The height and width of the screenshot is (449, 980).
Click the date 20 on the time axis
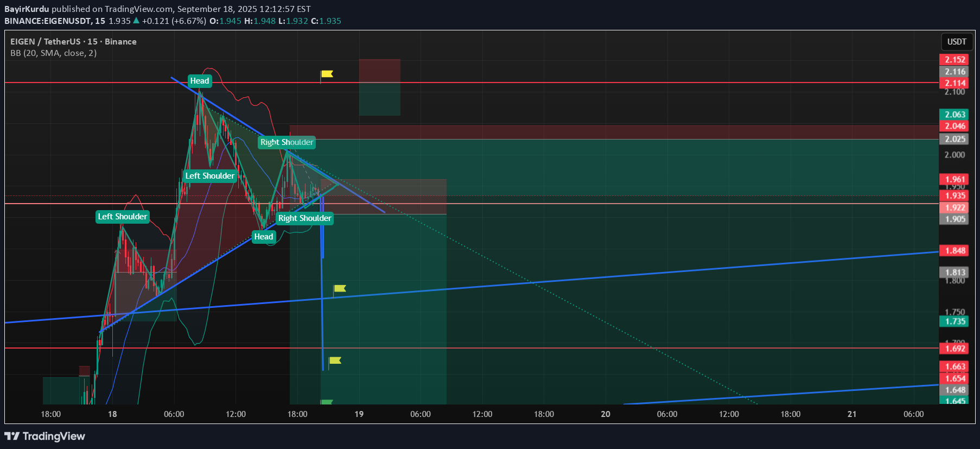point(606,414)
